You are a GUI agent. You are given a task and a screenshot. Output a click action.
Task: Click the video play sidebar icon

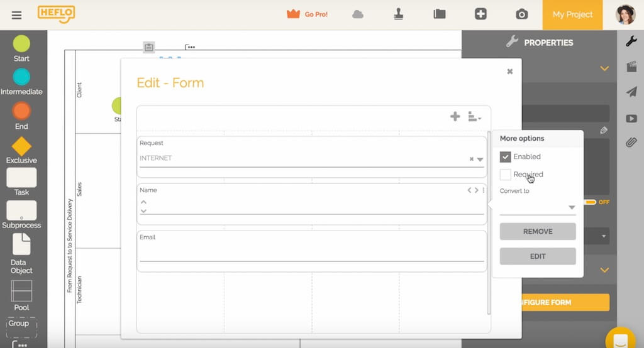(631, 119)
